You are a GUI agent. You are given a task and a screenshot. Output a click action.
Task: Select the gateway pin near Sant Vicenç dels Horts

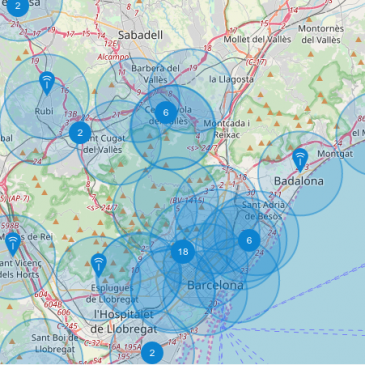[13, 245]
